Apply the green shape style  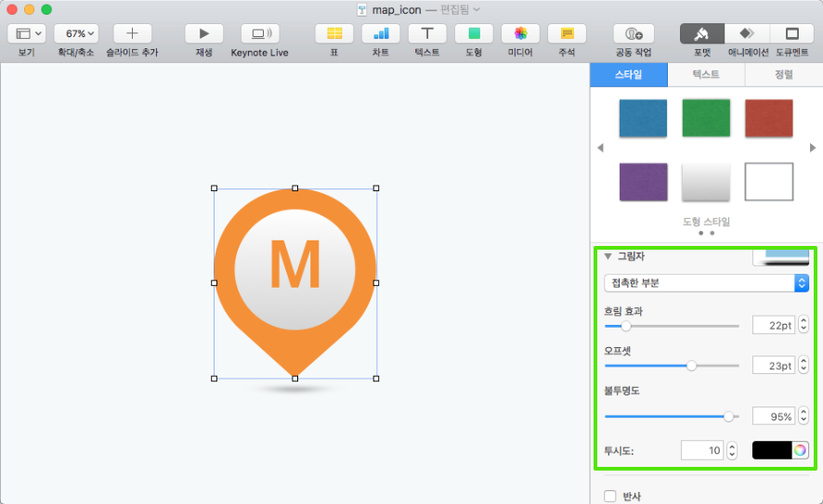click(706, 118)
